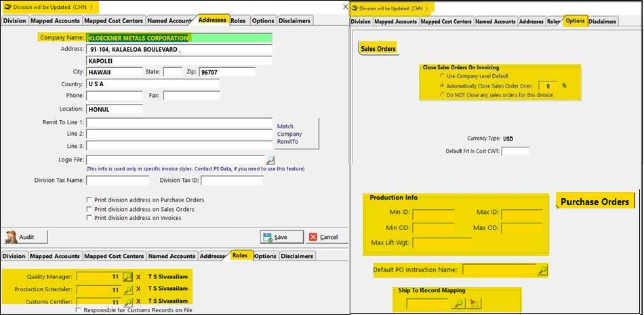Click the Logo File browse magnifier icon
The image size is (644, 315).
(x=270, y=160)
